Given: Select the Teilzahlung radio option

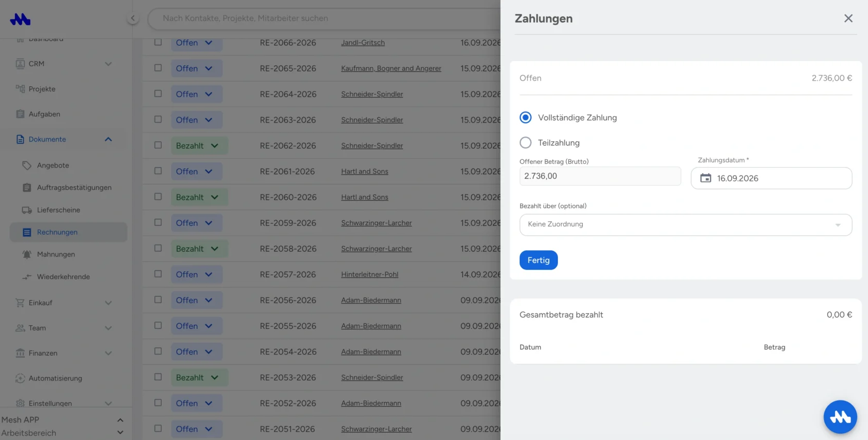Looking at the screenshot, I should pyautogui.click(x=525, y=143).
